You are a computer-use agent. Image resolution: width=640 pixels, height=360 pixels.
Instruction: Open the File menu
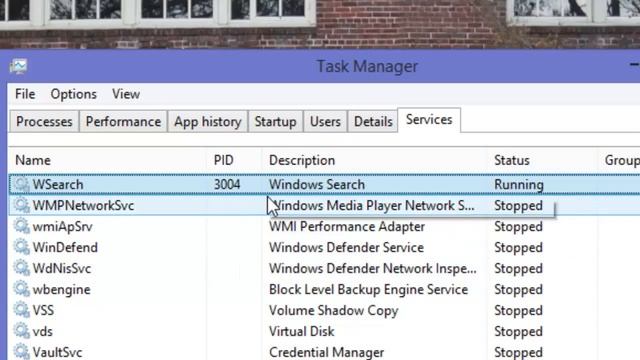click(x=25, y=94)
